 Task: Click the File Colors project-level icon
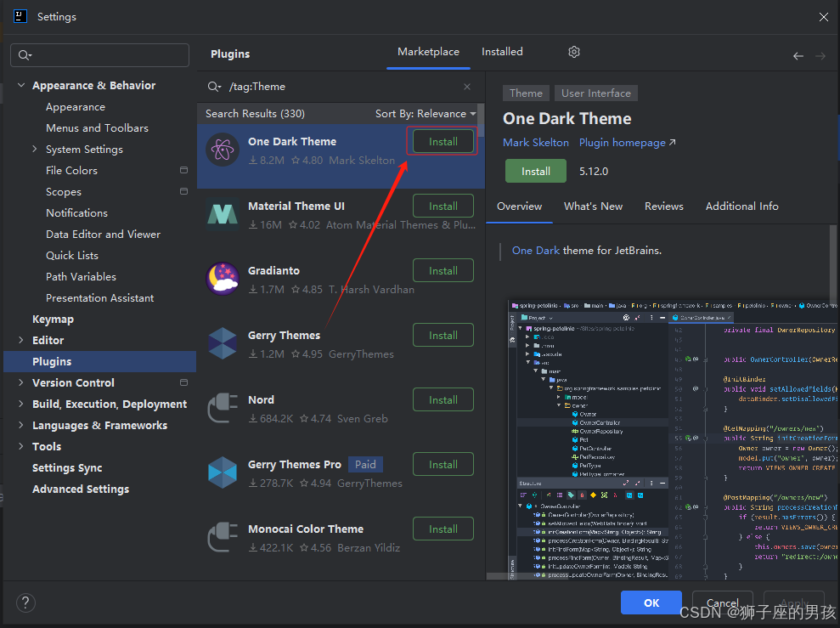tap(183, 170)
